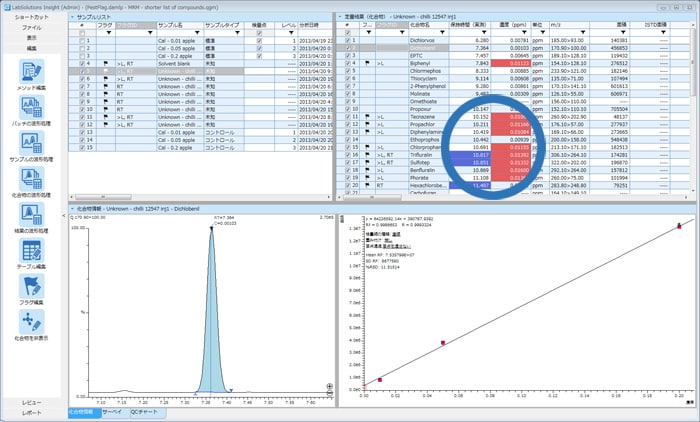Open the テーブル編集 table edit icon
The image size is (700, 422).
pos(31,250)
